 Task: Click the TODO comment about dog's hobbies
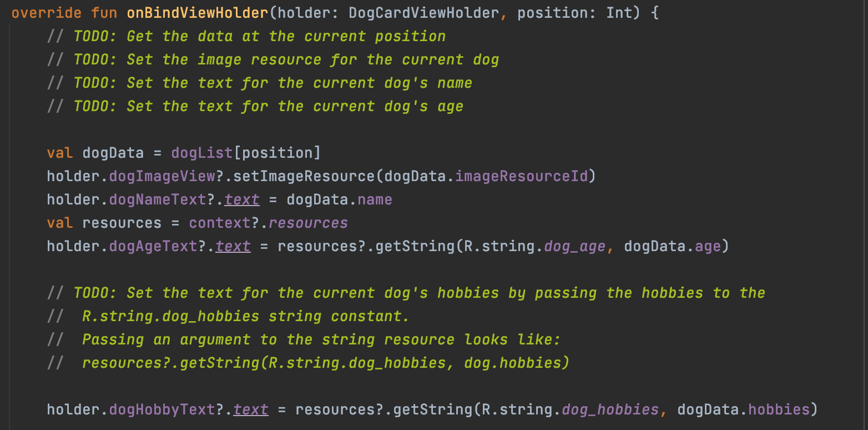pyautogui.click(x=406, y=293)
